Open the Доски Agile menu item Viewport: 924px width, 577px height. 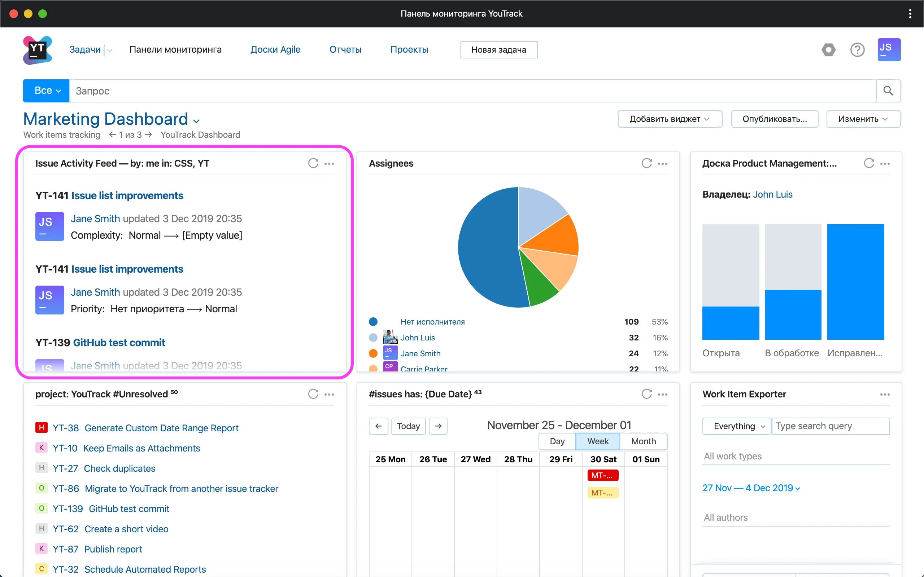click(x=275, y=50)
